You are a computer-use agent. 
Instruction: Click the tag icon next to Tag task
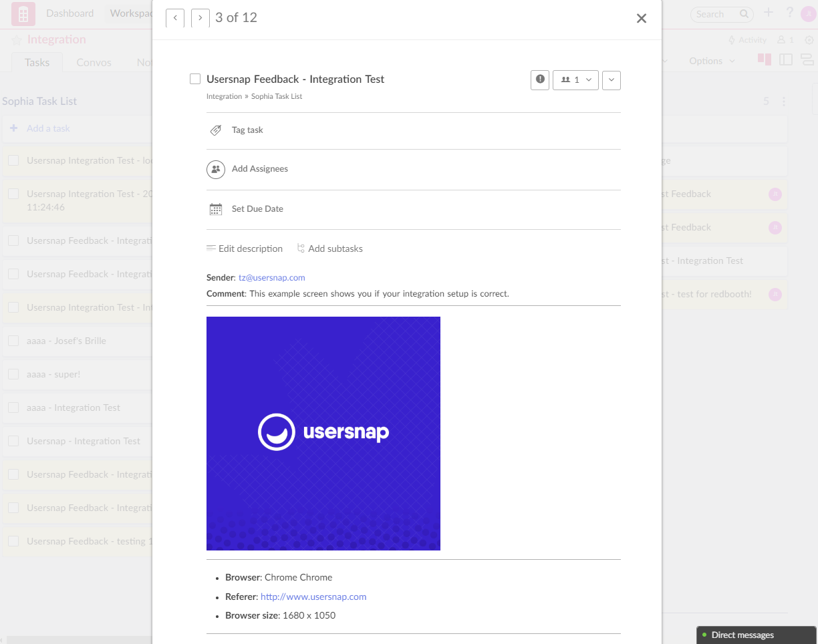click(x=216, y=130)
